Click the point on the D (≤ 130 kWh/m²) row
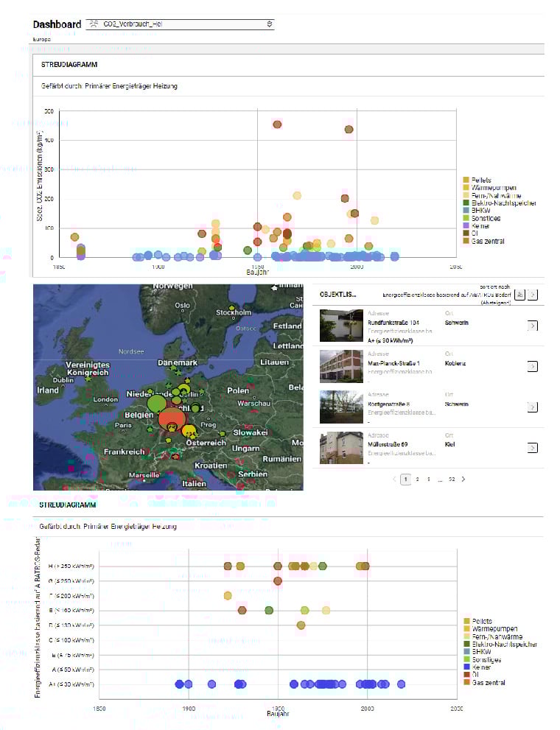560x730 pixels. point(301,625)
